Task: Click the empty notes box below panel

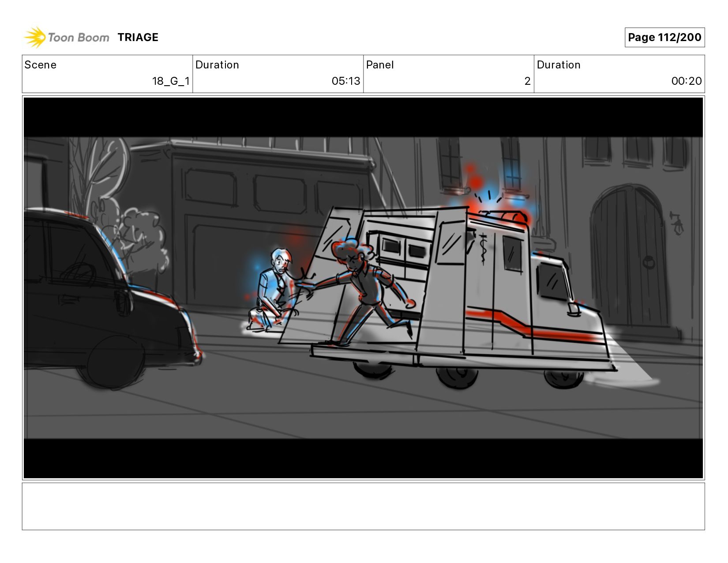Action: 363,506
